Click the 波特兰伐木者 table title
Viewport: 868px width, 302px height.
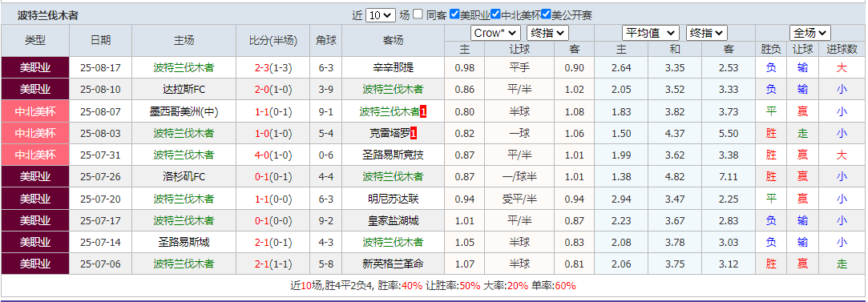click(x=48, y=15)
